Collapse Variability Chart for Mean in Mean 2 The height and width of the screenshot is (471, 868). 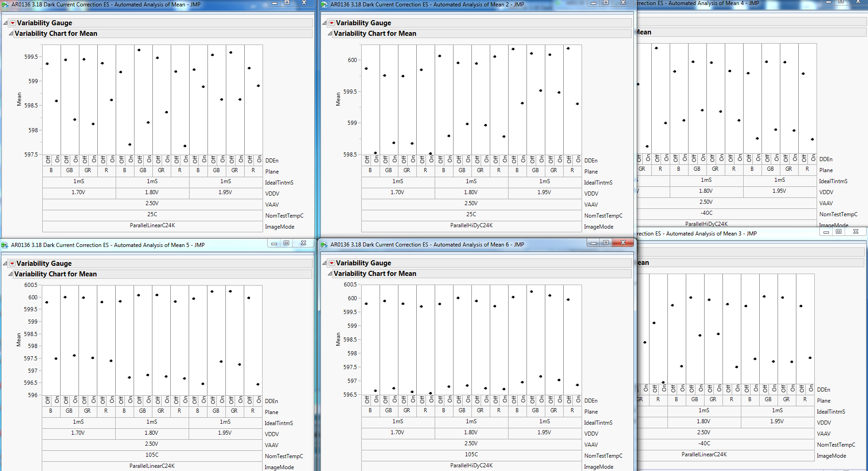[330, 33]
